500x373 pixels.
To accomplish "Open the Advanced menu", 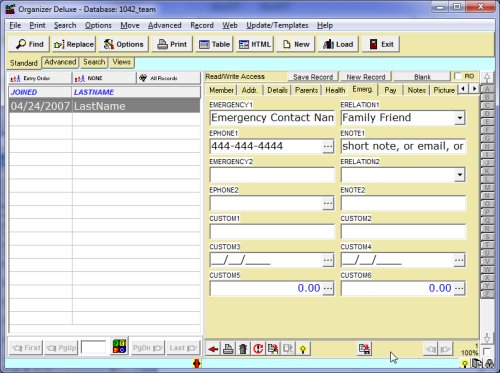I will [165, 25].
